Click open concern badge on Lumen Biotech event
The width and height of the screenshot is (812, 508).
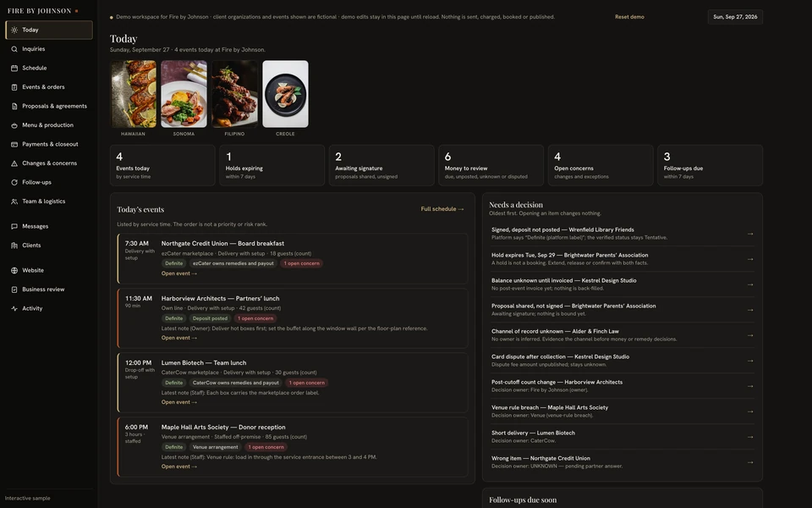(306, 383)
